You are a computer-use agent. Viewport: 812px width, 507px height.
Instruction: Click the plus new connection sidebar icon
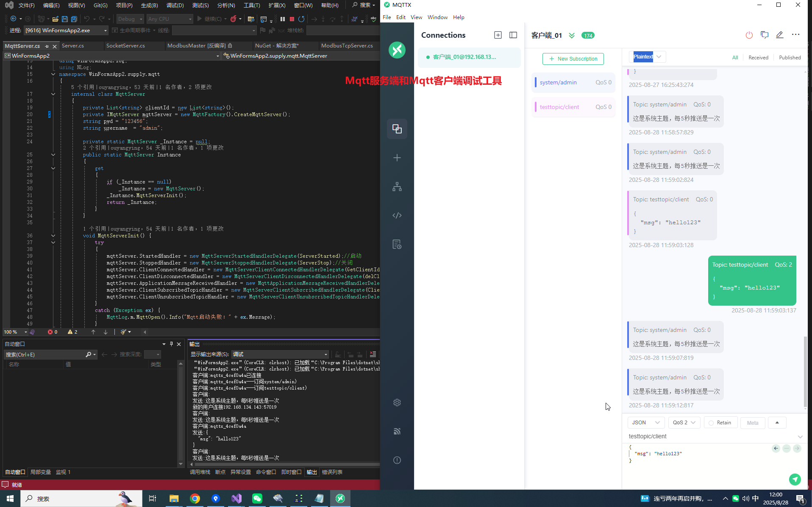[397, 158]
